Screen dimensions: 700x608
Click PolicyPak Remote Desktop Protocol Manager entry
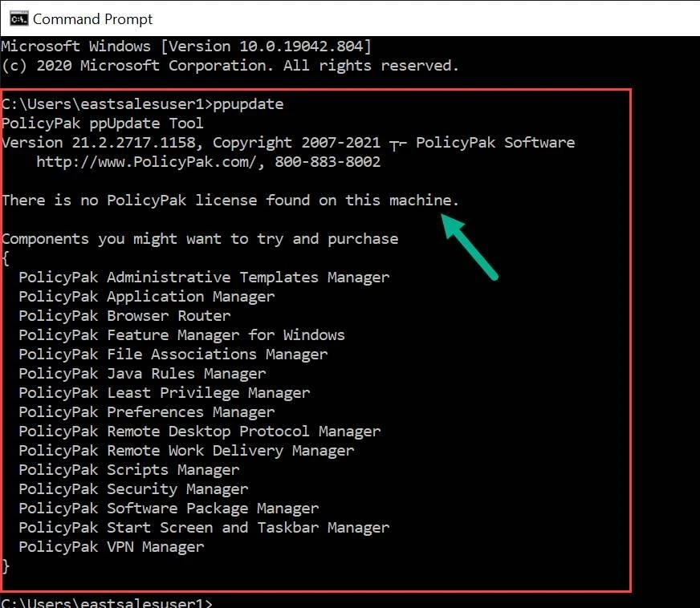[199, 432]
